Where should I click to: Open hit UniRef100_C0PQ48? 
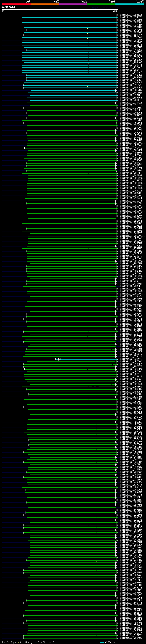131,82
